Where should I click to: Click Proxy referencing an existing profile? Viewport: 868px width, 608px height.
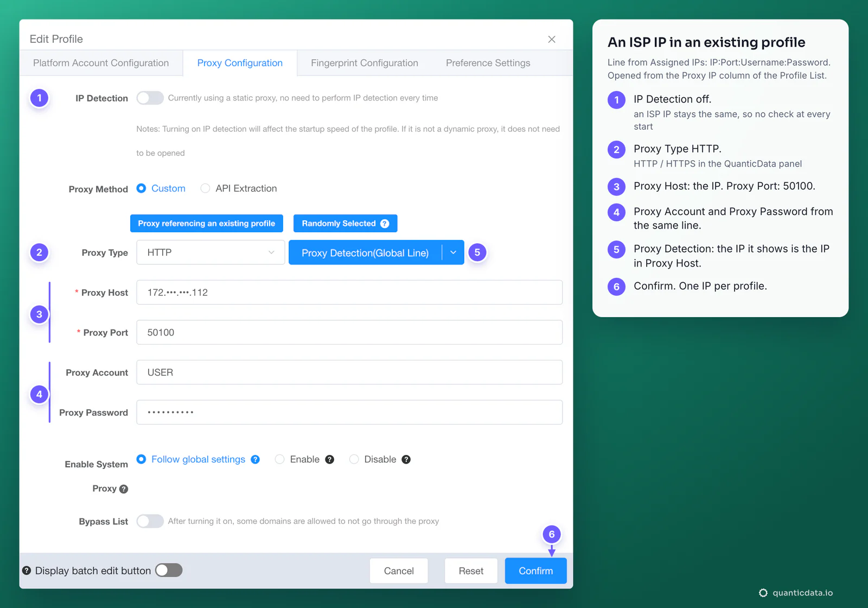207,224
